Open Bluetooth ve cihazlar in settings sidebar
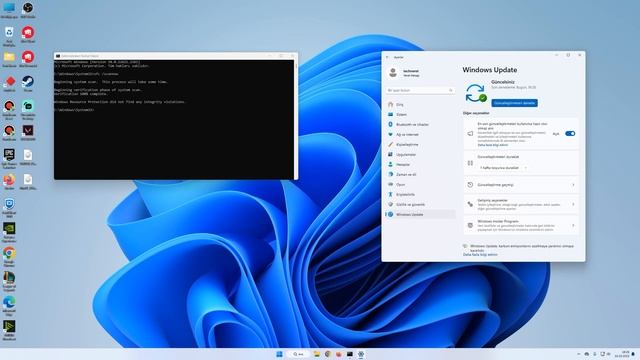The height and width of the screenshot is (360, 640). pyautogui.click(x=412, y=124)
